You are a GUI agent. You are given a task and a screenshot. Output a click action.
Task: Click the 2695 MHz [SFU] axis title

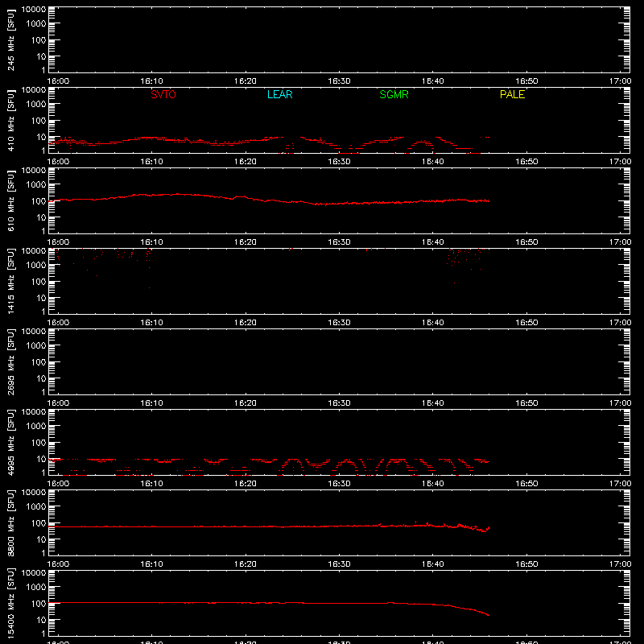pos(10,361)
